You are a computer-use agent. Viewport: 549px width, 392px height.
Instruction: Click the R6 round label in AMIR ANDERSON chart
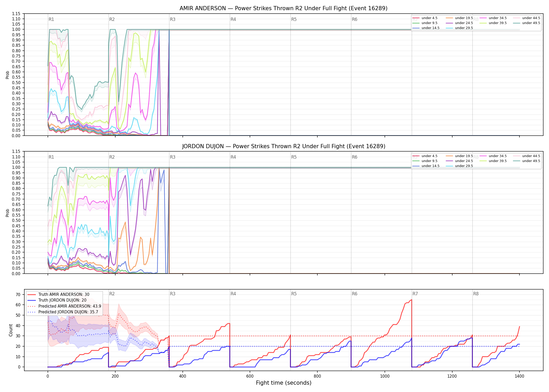[354, 19]
